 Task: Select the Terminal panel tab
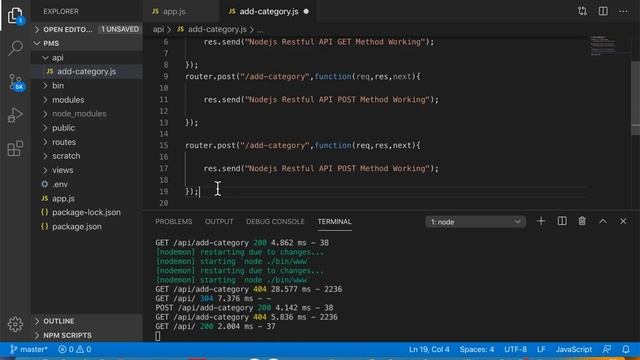(x=334, y=222)
